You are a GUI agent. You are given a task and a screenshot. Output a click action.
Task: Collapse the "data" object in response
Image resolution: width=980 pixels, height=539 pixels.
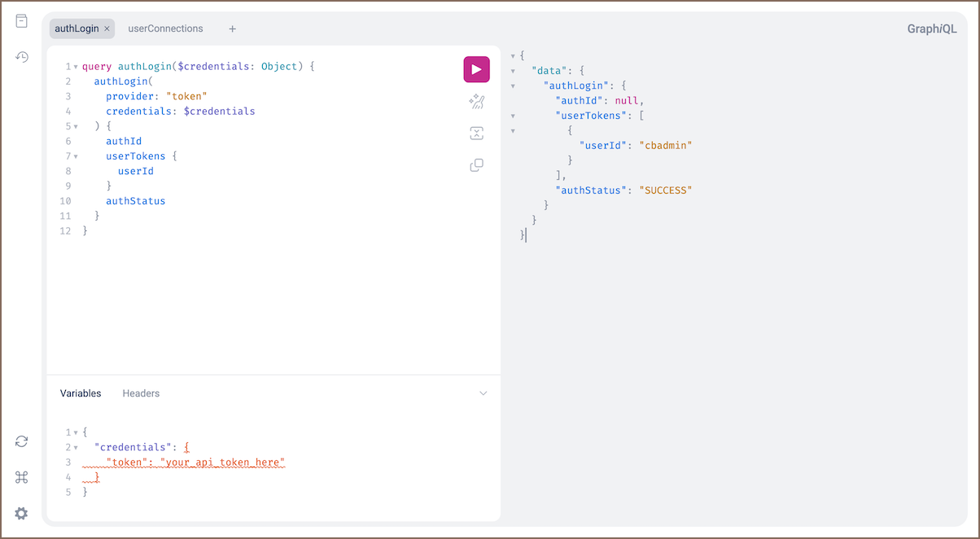513,71
